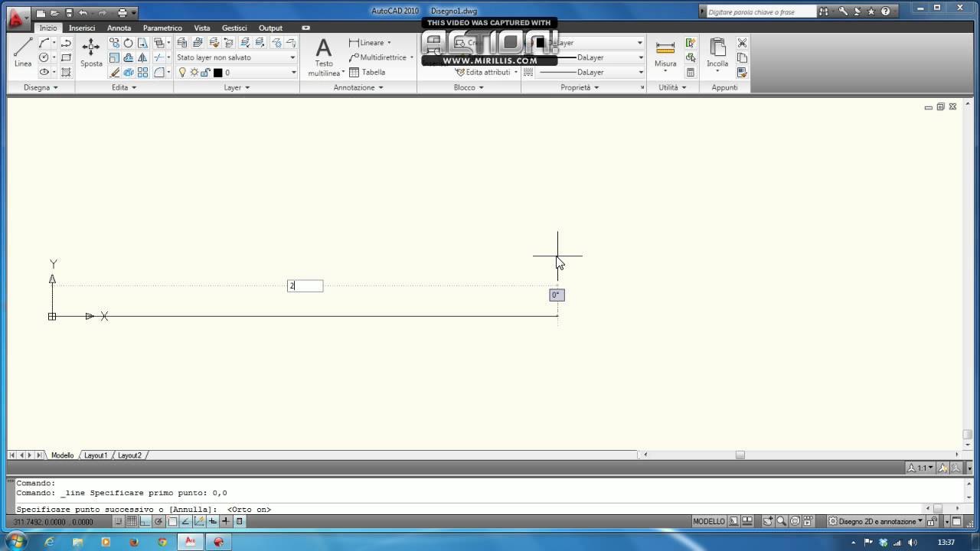Expand the Layer panel
The width and height of the screenshot is (980, 551).
[237, 87]
